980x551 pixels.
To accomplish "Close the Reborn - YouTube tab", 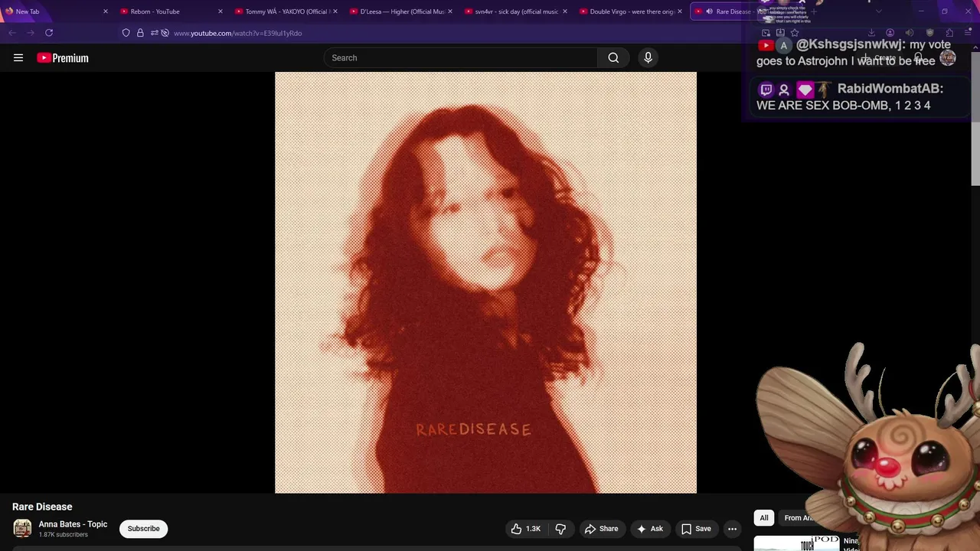I will point(220,11).
